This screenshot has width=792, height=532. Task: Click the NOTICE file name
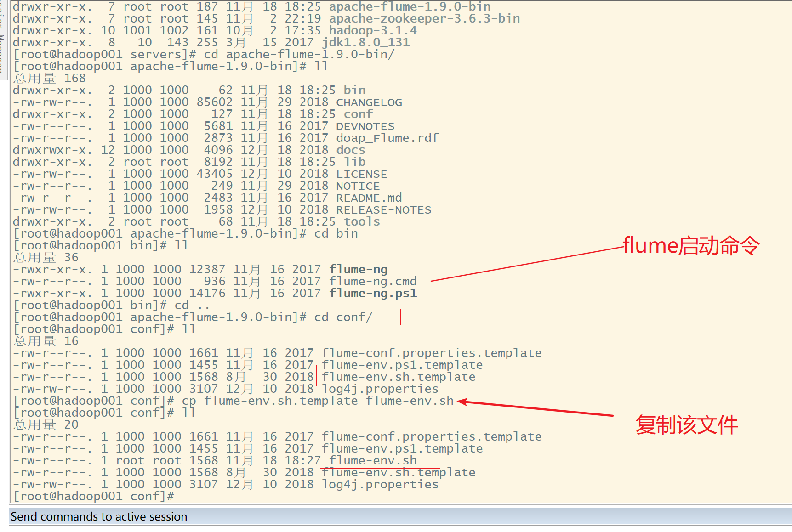pyautogui.click(x=358, y=186)
